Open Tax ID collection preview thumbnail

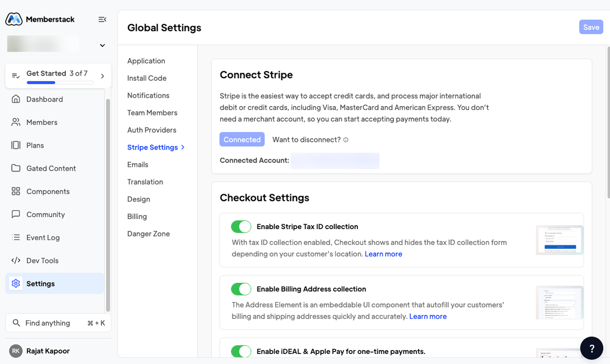pos(560,240)
